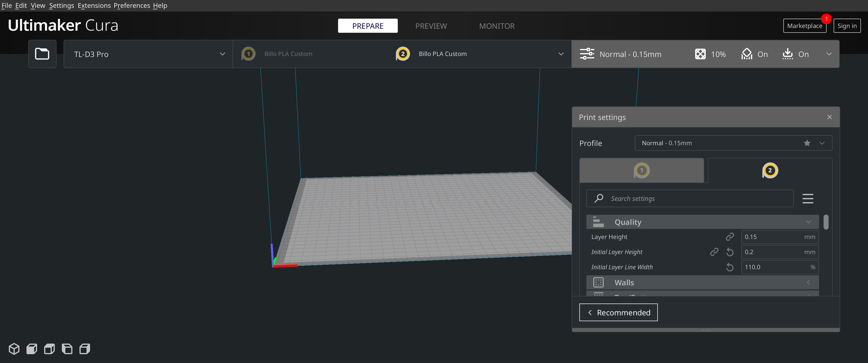Switch to the PREVIEW stage
The image size is (868, 363).
(x=431, y=26)
